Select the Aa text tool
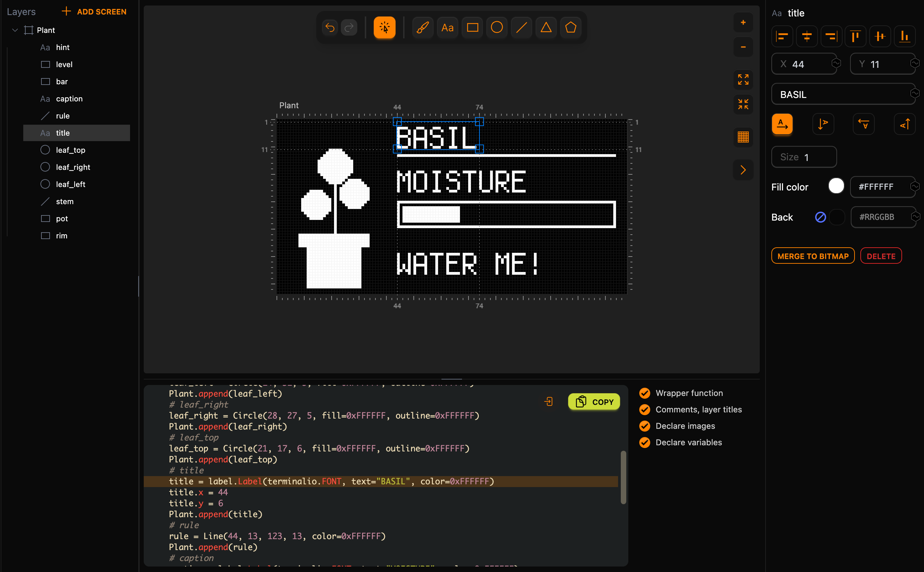Viewport: 924px width, 572px height. (x=447, y=28)
